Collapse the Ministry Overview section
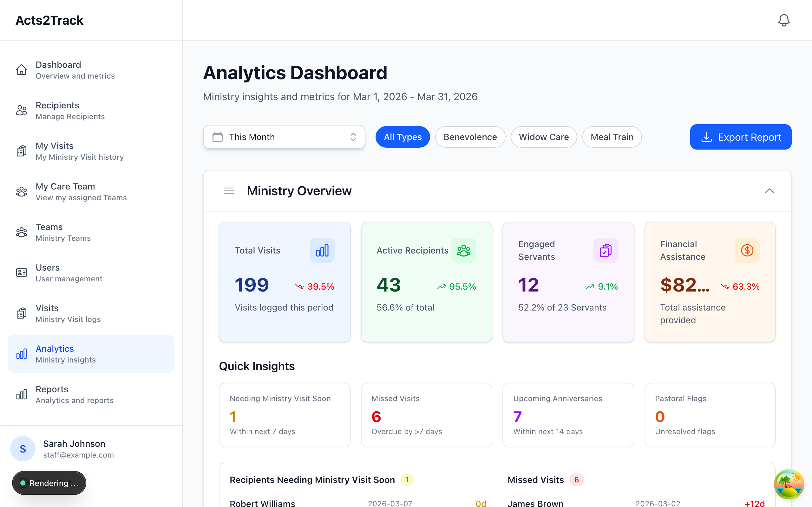This screenshot has width=812, height=507. [x=770, y=191]
